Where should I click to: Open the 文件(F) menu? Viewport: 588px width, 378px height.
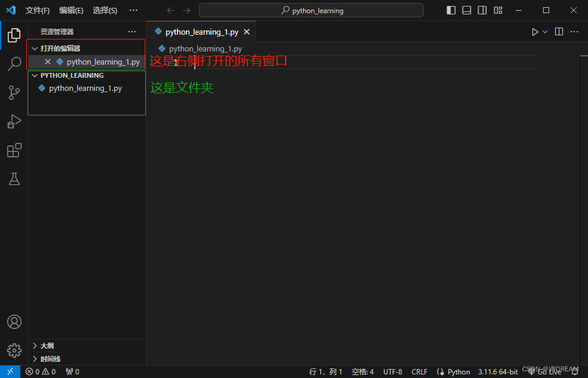click(38, 11)
